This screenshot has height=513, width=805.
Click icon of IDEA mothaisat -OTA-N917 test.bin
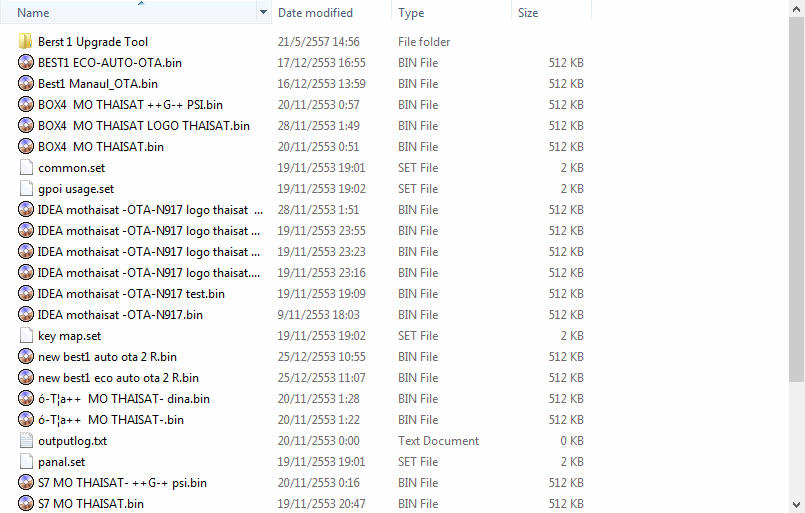(26, 294)
